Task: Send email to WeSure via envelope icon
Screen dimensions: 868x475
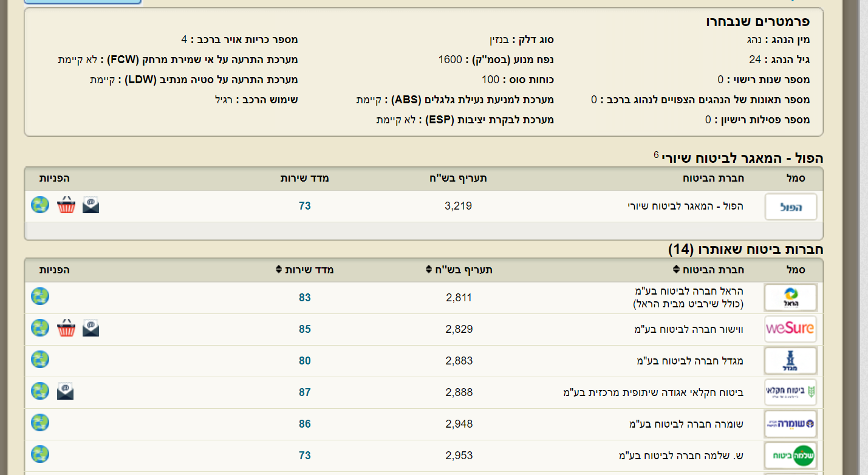Action: click(x=91, y=329)
